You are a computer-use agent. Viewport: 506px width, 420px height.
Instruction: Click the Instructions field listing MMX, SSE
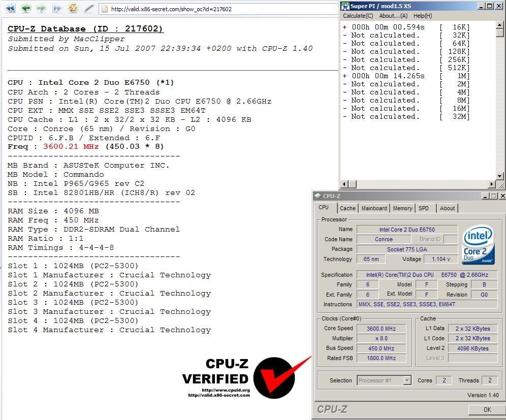click(427, 304)
